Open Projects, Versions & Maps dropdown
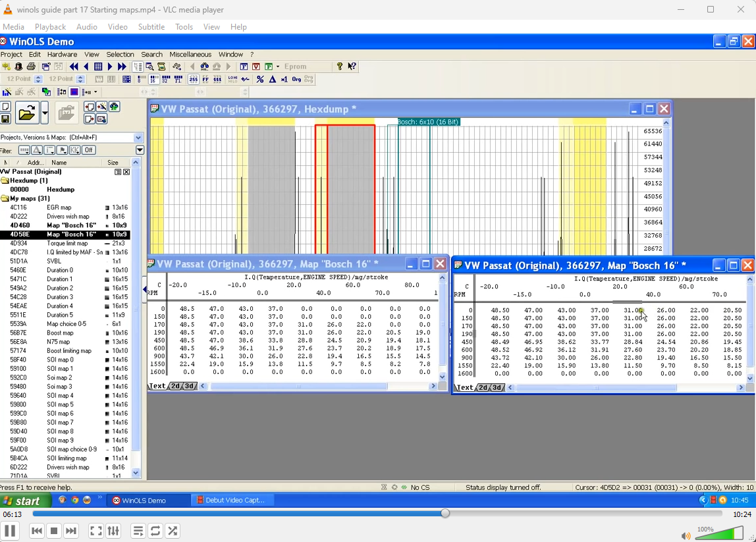Viewport: 756px width, 542px height. (138, 138)
